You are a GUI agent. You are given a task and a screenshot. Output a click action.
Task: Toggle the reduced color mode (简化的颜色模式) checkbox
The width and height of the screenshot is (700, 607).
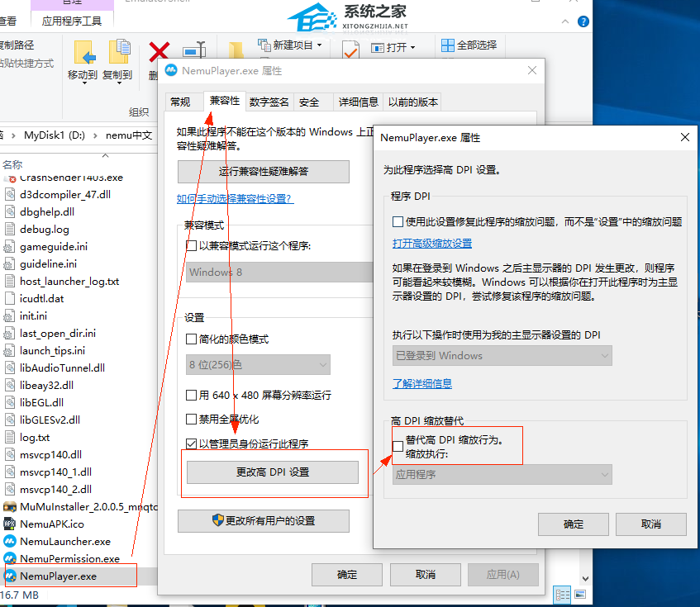(x=191, y=339)
